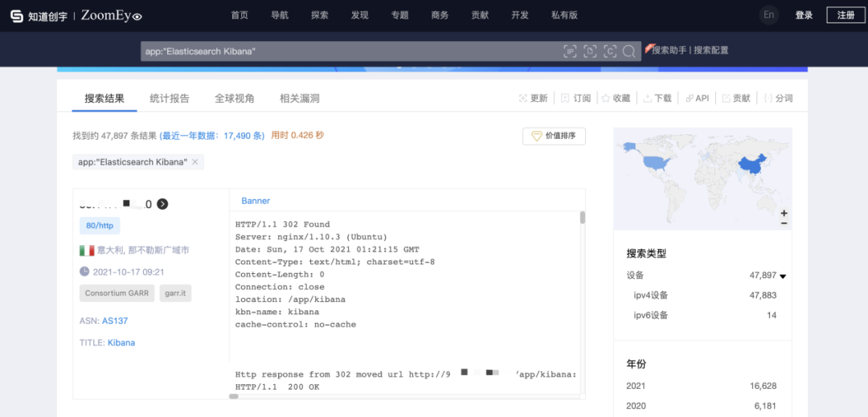Zoom out on the world map

point(784,223)
